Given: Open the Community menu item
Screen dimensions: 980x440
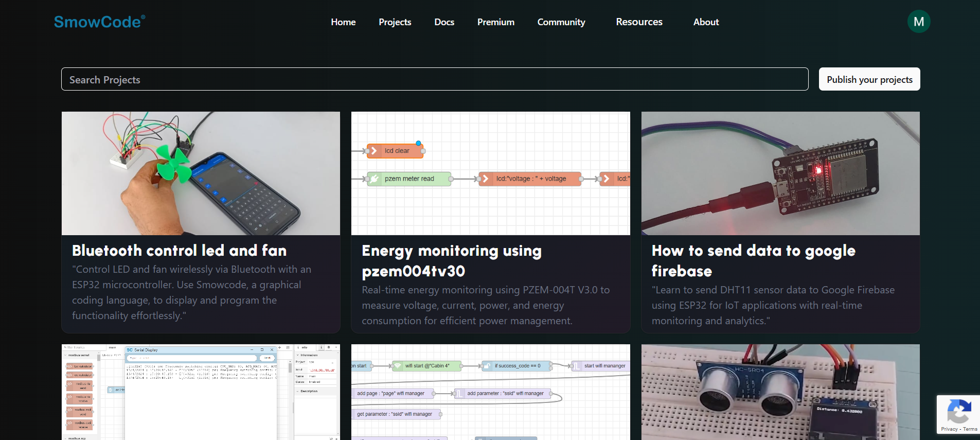Looking at the screenshot, I should pos(561,22).
